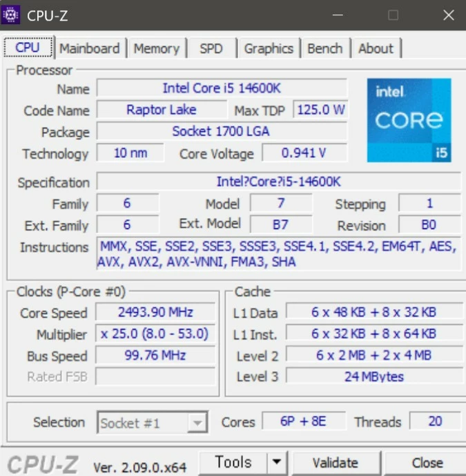
Task: Click the Ext. Family value 6
Action: coord(127,225)
